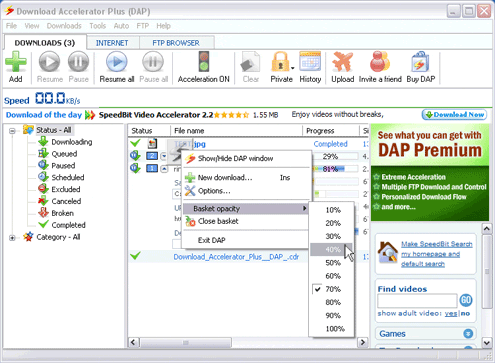Set basket opacity to 20%
The image size is (495, 363).
(x=331, y=223)
